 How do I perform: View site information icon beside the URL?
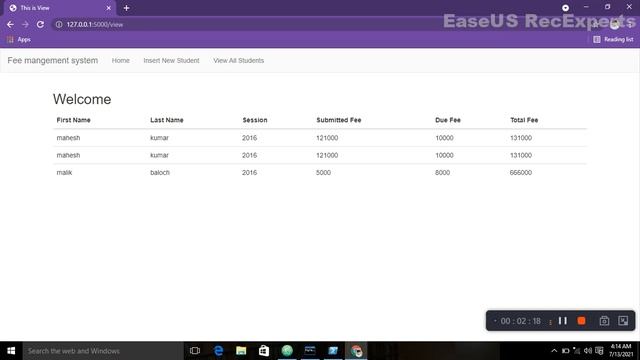(59, 24)
